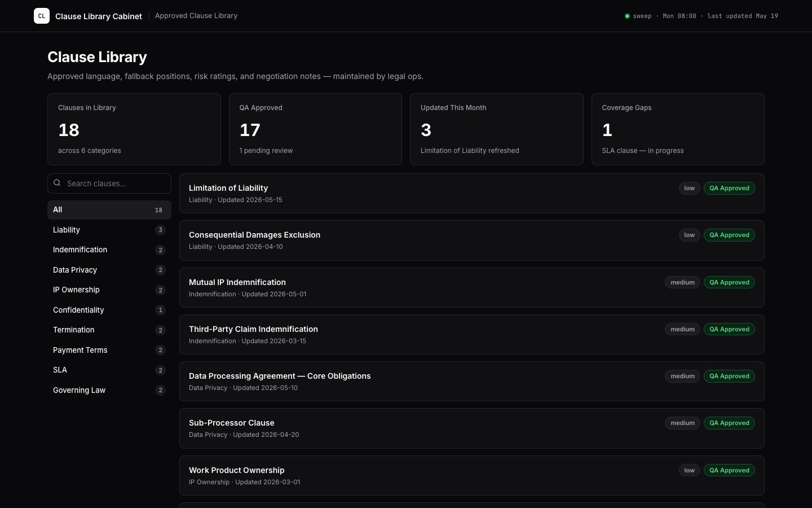Click QA Approved badge on Sub-Processor Clause
Image resolution: width=812 pixels, height=508 pixels.
pyautogui.click(x=729, y=423)
